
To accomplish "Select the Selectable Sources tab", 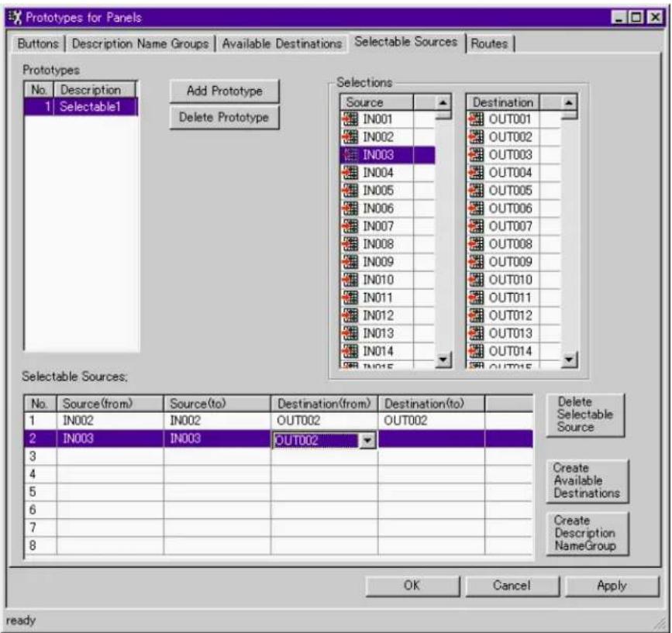I will tap(406, 42).
